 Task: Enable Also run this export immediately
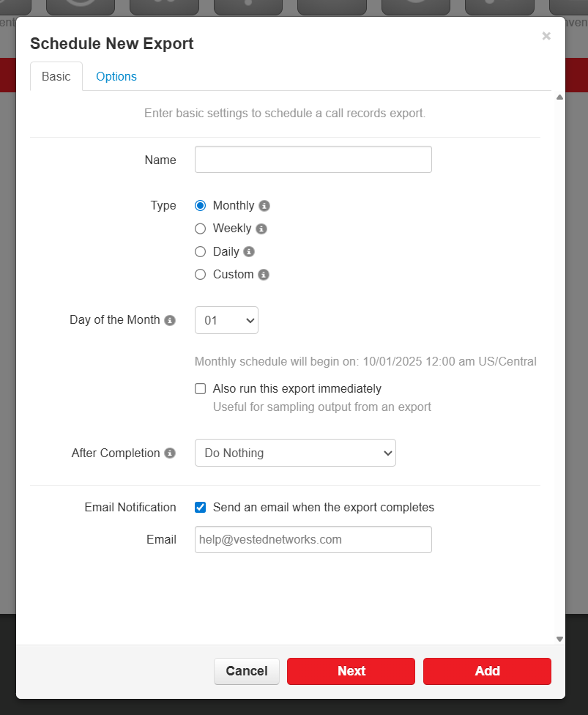click(x=201, y=389)
